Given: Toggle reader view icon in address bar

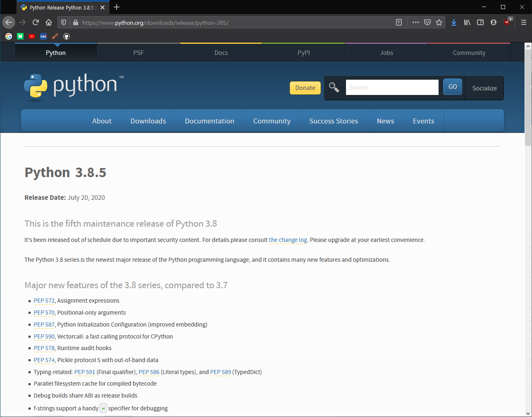Looking at the screenshot, I should [399, 22].
